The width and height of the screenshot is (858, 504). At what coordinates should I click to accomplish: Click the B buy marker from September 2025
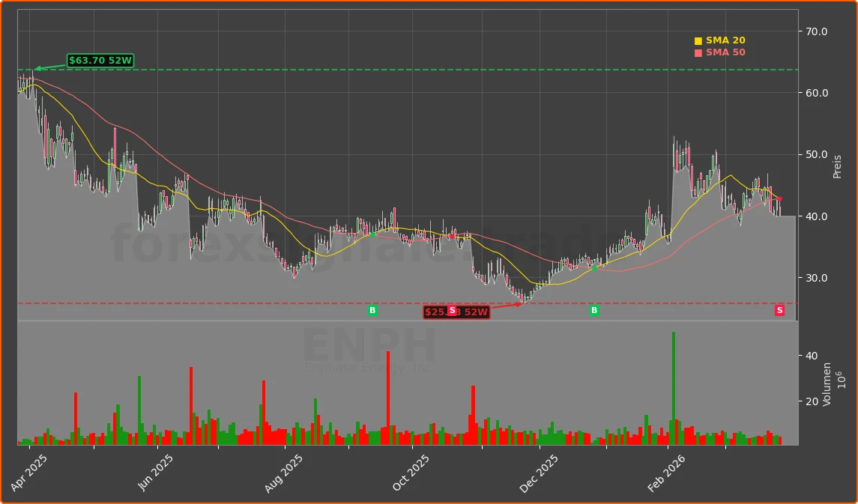coord(372,311)
